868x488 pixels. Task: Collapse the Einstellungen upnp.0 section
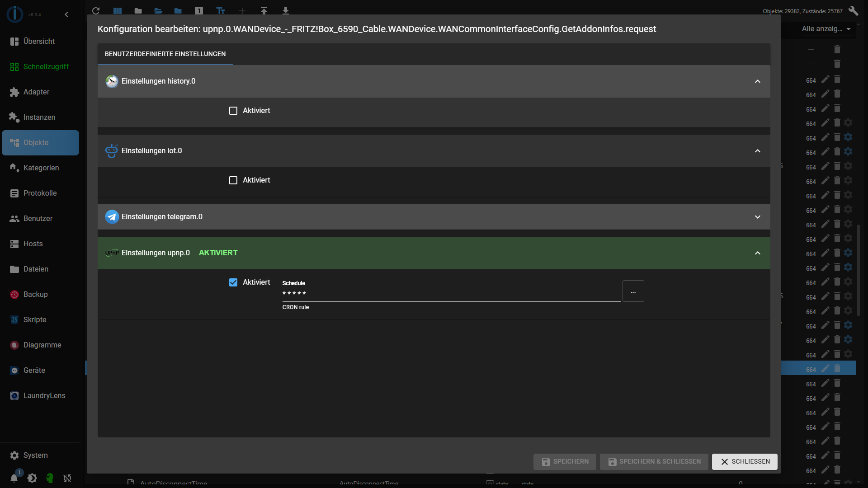758,253
